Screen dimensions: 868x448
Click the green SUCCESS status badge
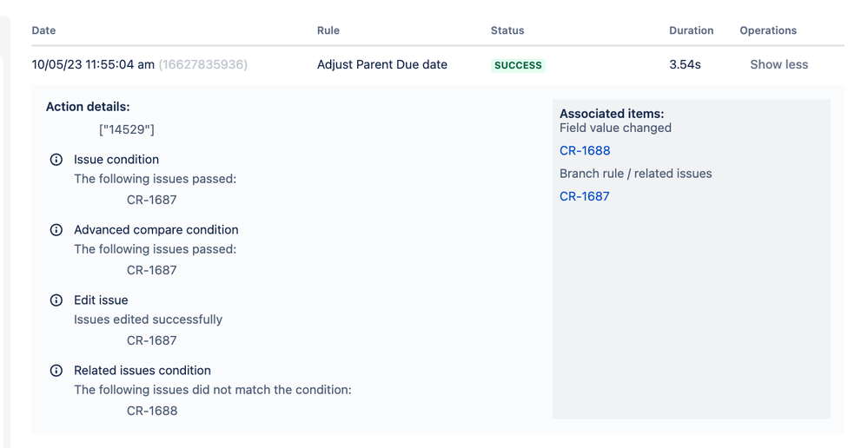coord(518,65)
